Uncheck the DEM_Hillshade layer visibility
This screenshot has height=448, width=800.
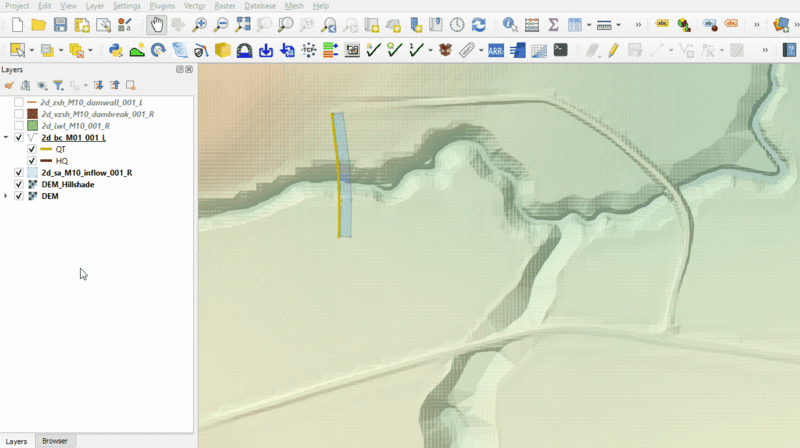[x=18, y=184]
